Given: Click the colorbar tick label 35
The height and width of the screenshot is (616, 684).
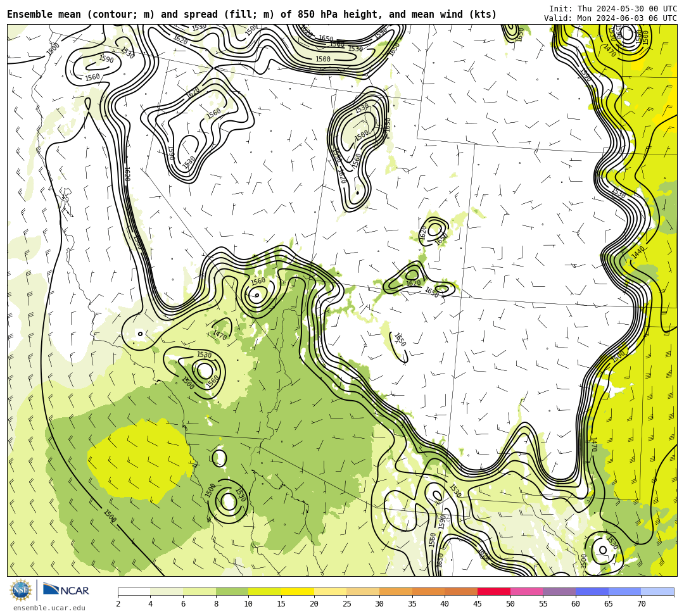Looking at the screenshot, I should (x=412, y=604).
